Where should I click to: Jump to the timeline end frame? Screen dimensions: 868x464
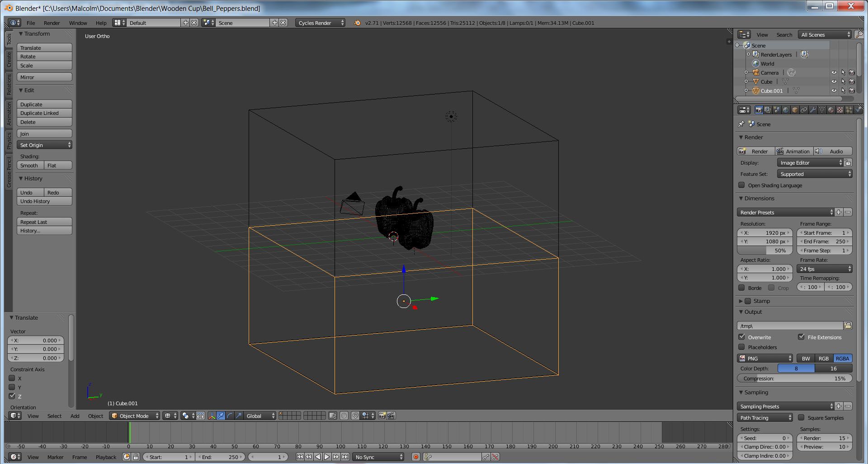(x=345, y=457)
